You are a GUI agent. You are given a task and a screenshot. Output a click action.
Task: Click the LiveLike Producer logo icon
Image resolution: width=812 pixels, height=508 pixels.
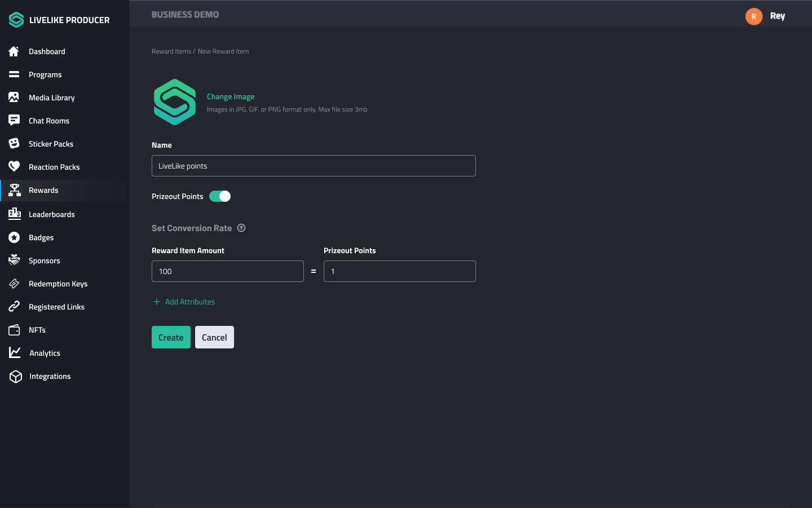16,20
